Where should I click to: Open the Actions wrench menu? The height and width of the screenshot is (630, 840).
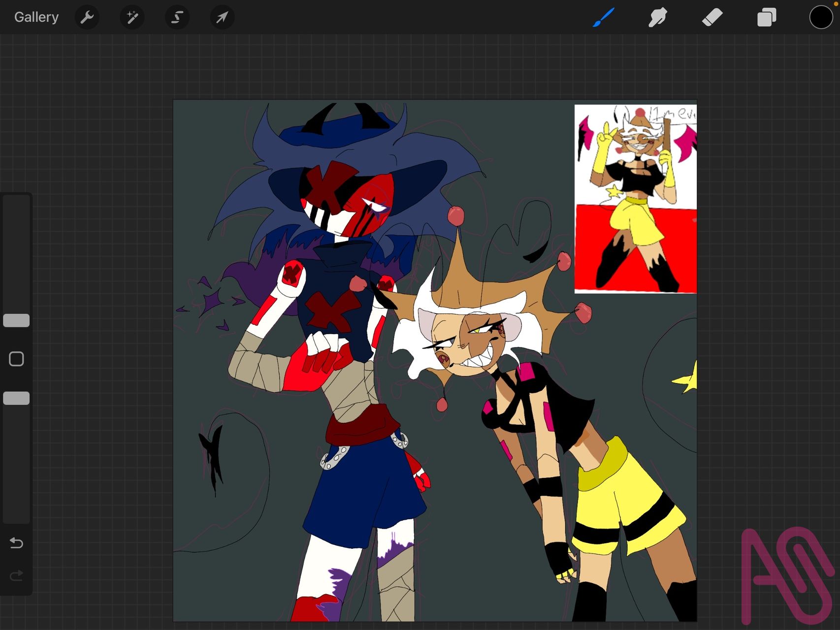pos(87,17)
